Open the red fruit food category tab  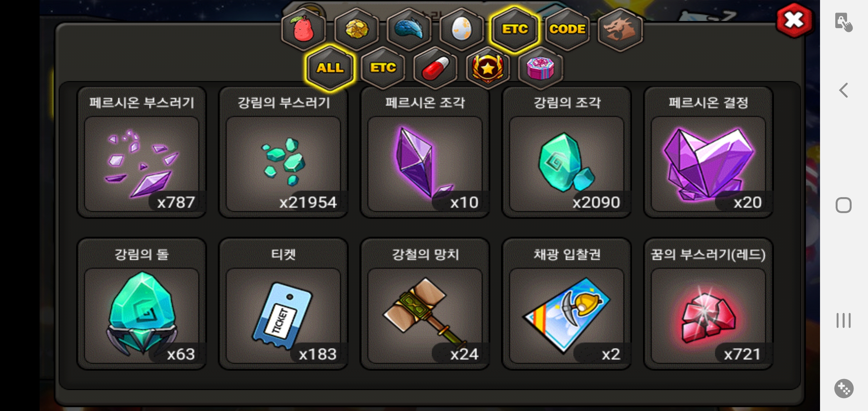(303, 29)
